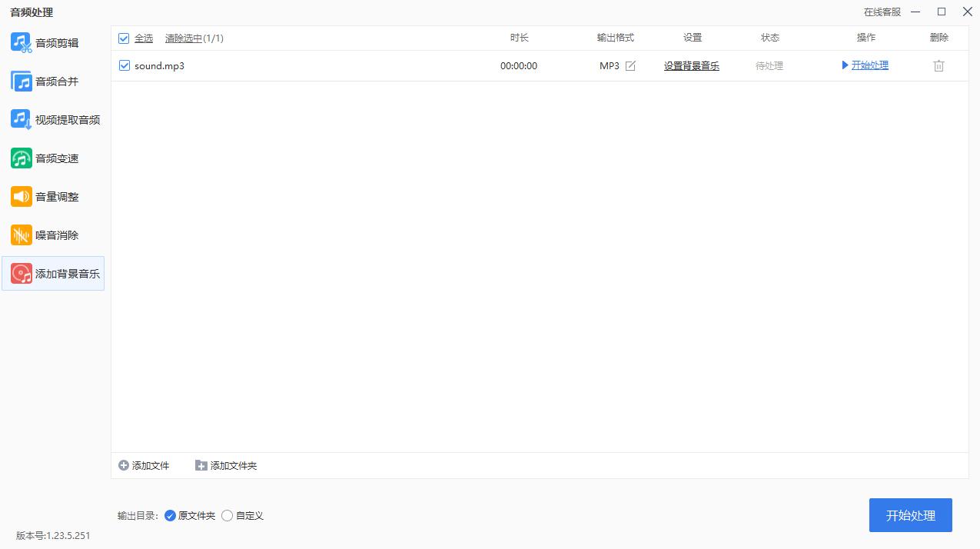Uncheck the 全选 select all checkbox
Image resolution: width=980 pixels, height=549 pixels.
[x=124, y=38]
